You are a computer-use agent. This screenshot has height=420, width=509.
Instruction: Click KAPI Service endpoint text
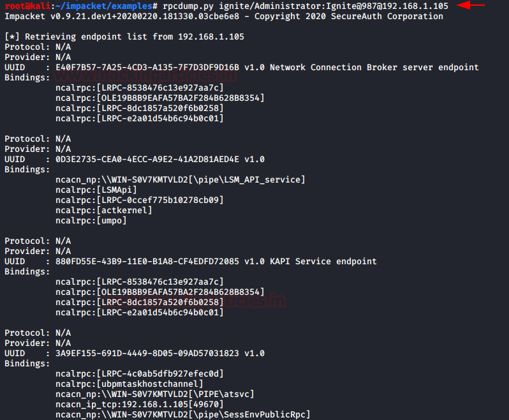323,261
